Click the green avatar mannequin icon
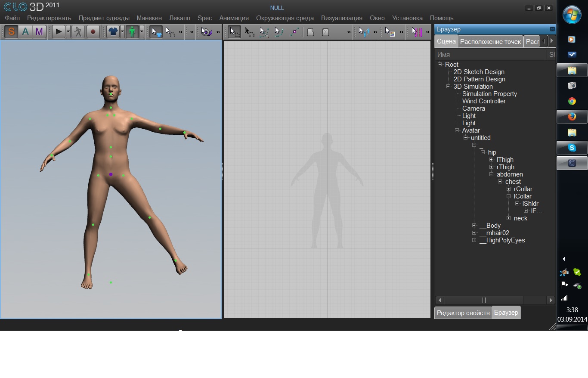Image resolution: width=588 pixels, height=378 pixels. pos(132,32)
